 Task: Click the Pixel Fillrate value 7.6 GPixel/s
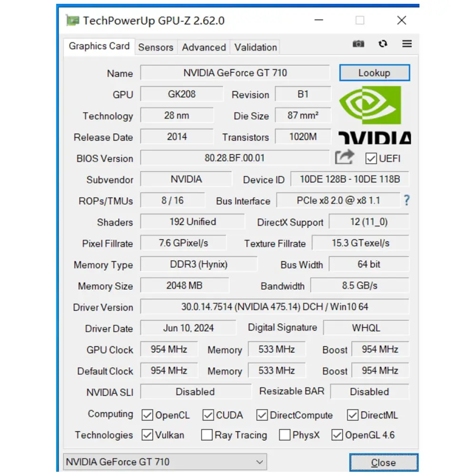click(x=183, y=243)
